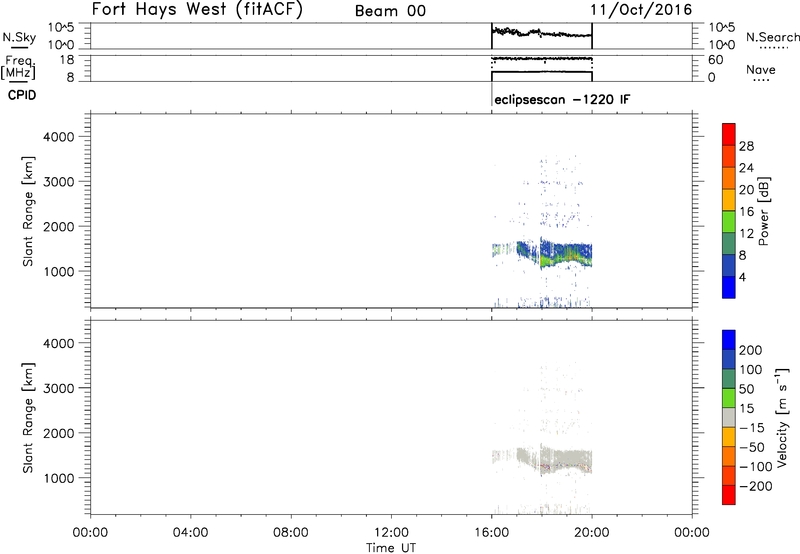Click the 'Freq. [MHz]' axis label

(x=19, y=67)
